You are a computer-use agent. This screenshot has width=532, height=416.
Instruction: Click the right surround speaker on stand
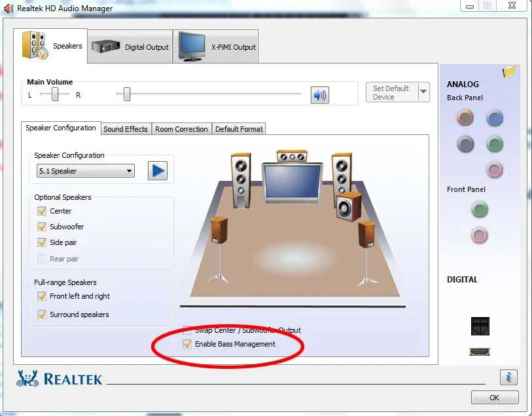(366, 253)
